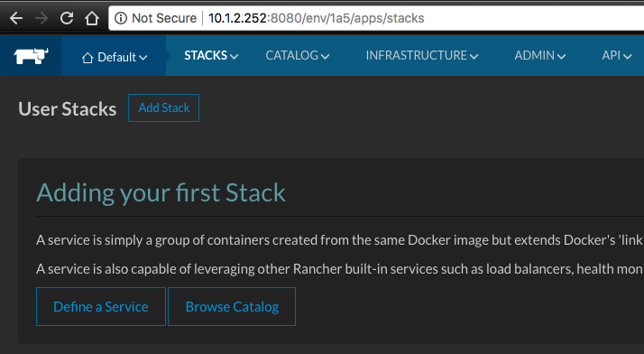
Task: Expand the INFRASTRUCTURE menu chevron
Action: (474, 57)
